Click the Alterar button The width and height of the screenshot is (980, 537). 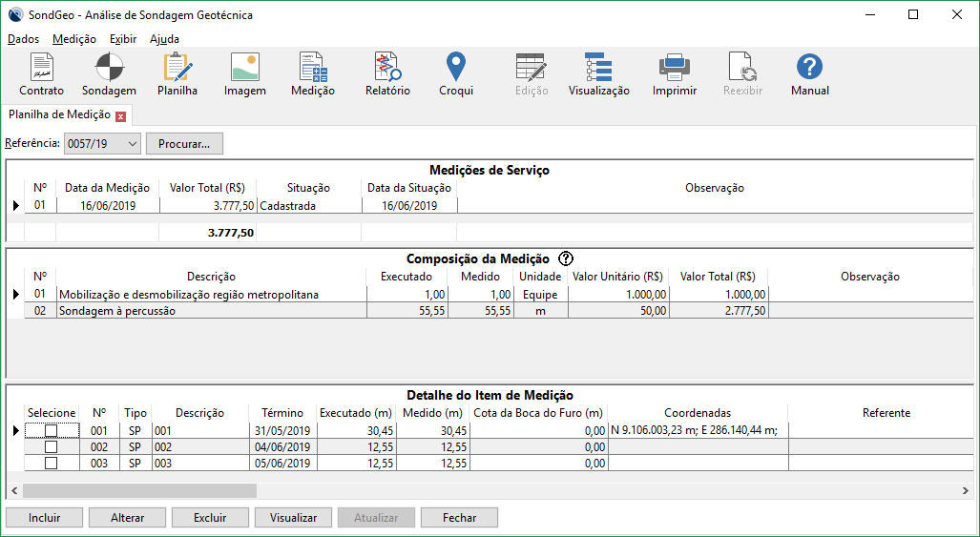coord(128,518)
